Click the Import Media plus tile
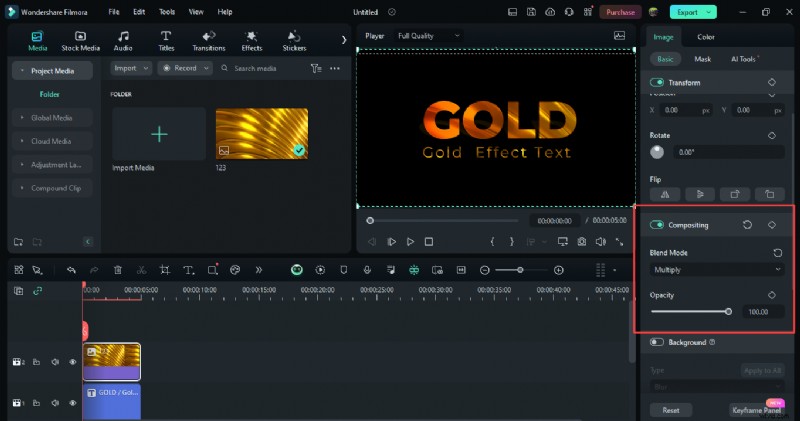Image resolution: width=800 pixels, height=421 pixels. coord(159,134)
